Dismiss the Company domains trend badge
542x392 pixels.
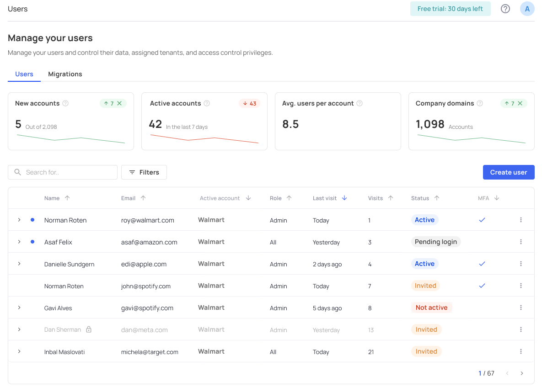click(520, 103)
